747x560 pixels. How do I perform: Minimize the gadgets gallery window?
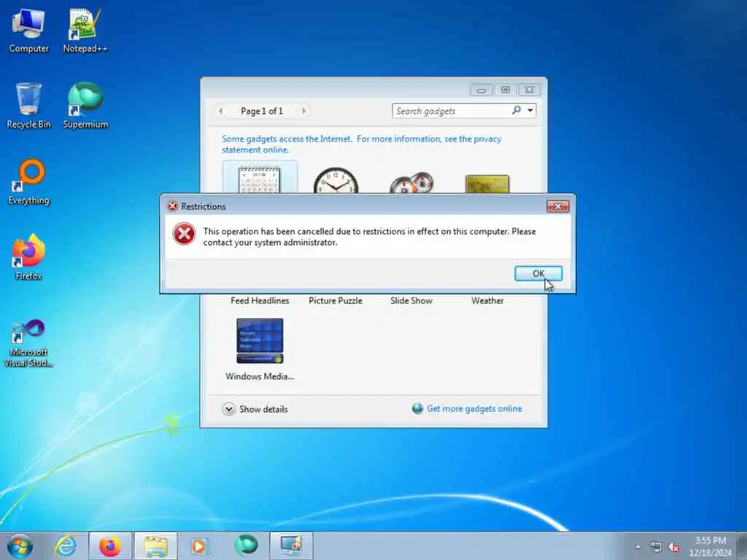481,90
